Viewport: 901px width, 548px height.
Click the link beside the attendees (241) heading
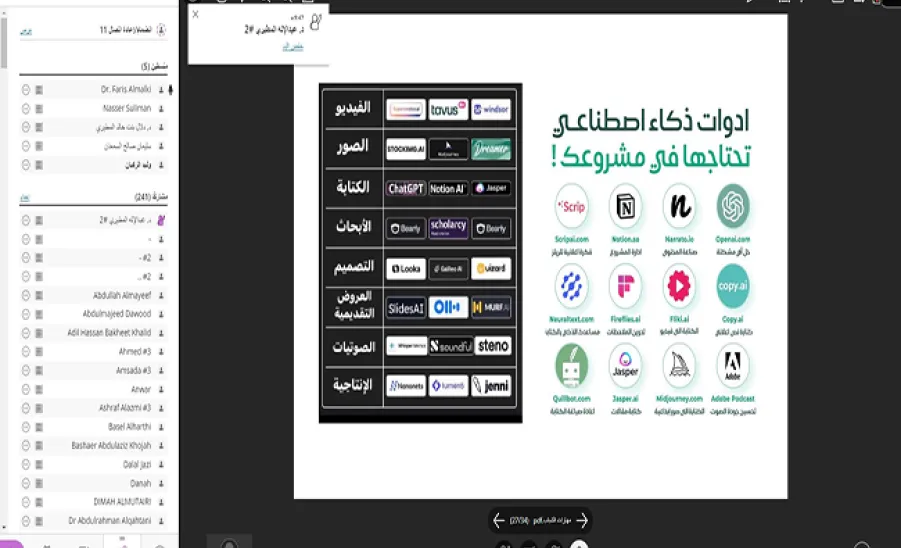click(25, 198)
